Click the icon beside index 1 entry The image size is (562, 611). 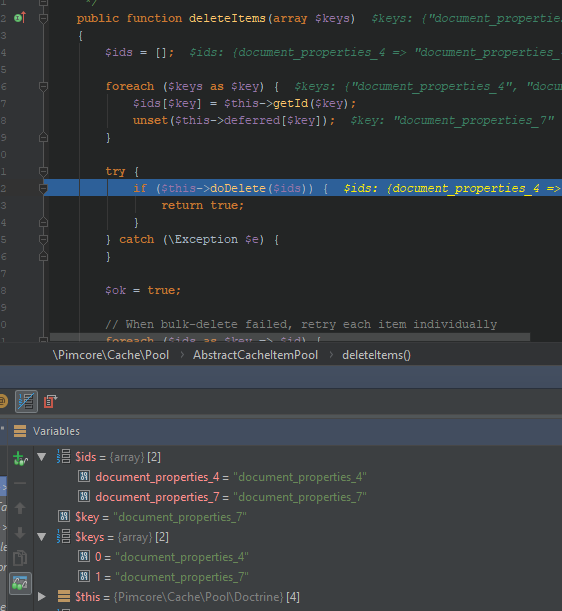(x=84, y=576)
